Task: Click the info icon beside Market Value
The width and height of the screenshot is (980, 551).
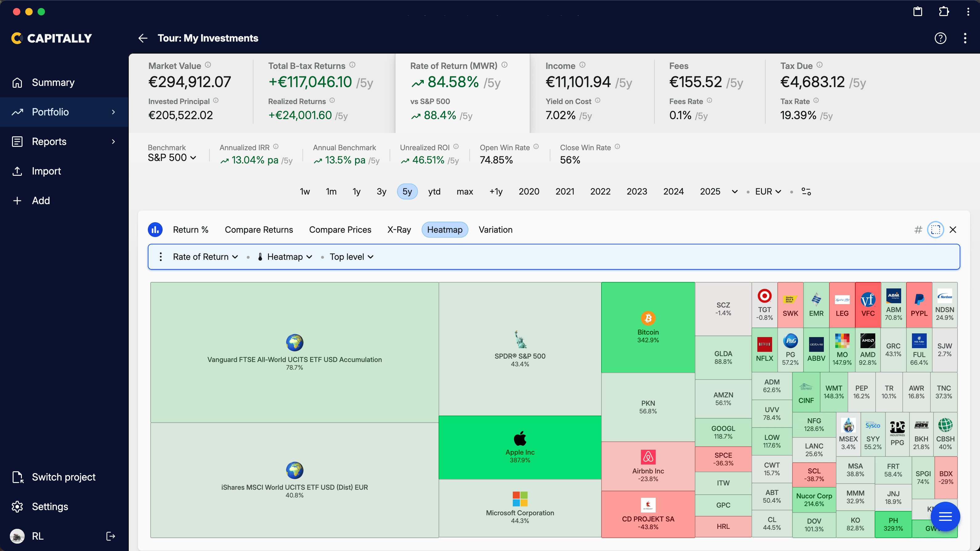Action: coord(208,65)
